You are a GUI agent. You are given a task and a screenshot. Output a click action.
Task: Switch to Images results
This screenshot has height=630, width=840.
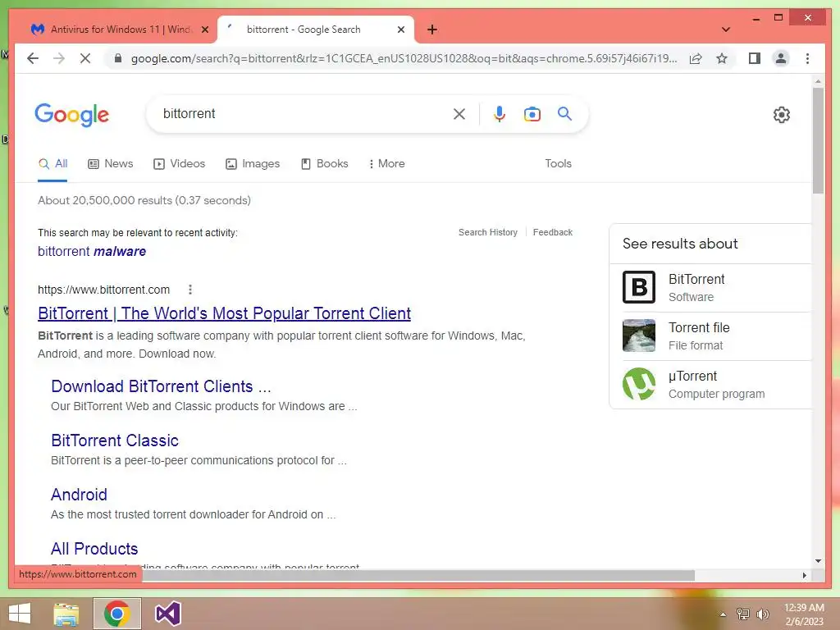(253, 164)
